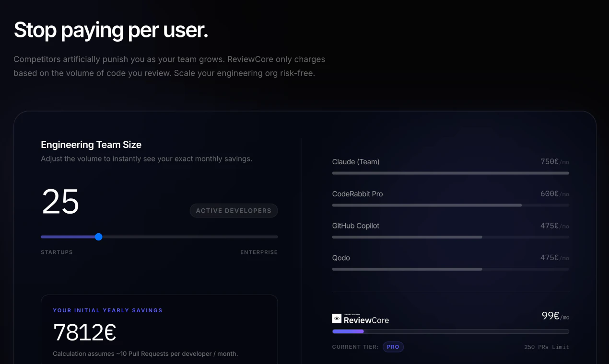The width and height of the screenshot is (609, 364).
Task: Click the 25 developer count number
Action: [x=60, y=202]
